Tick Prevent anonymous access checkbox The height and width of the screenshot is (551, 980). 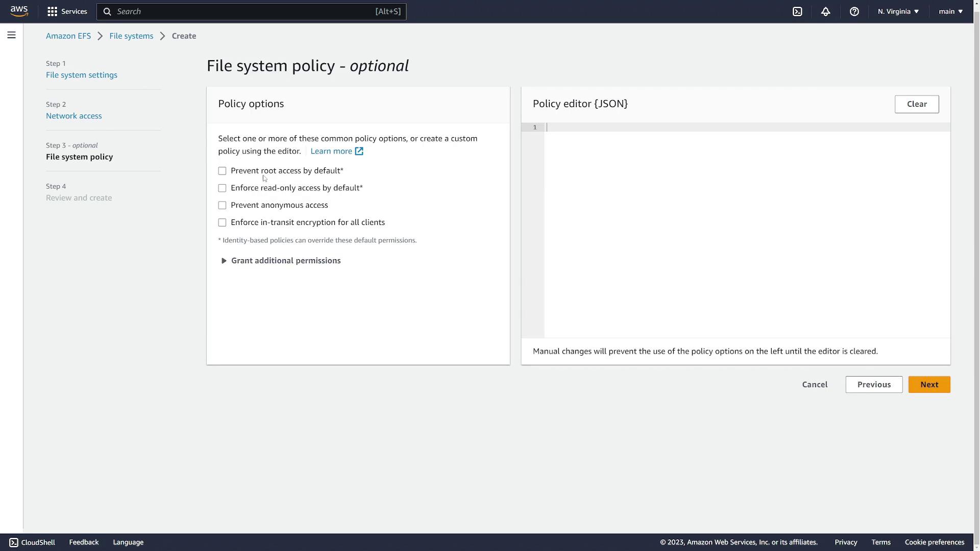coord(222,205)
